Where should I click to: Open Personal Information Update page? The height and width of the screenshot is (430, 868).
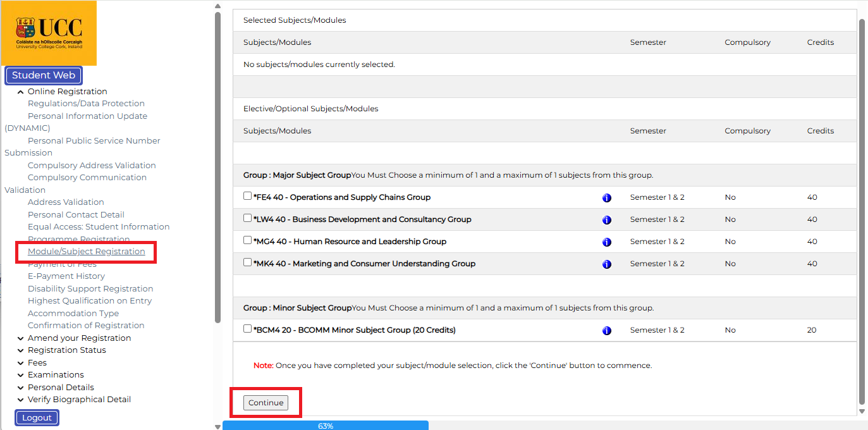pos(87,116)
